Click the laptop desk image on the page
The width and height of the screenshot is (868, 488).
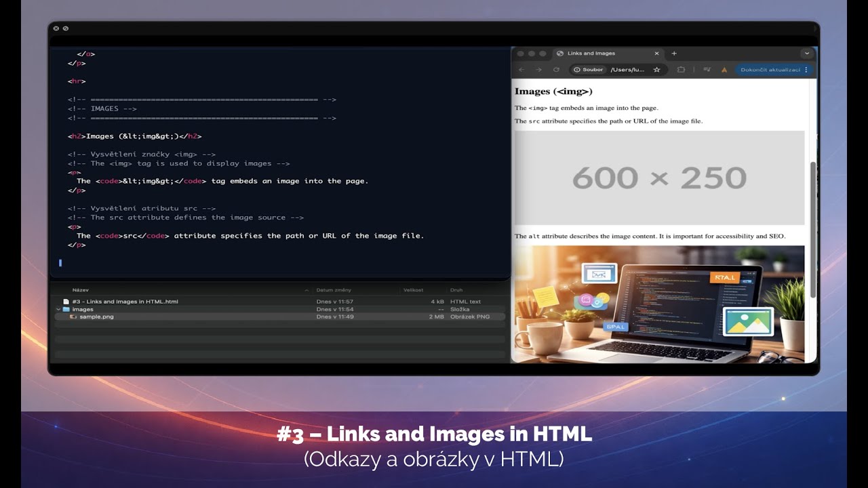(659, 304)
